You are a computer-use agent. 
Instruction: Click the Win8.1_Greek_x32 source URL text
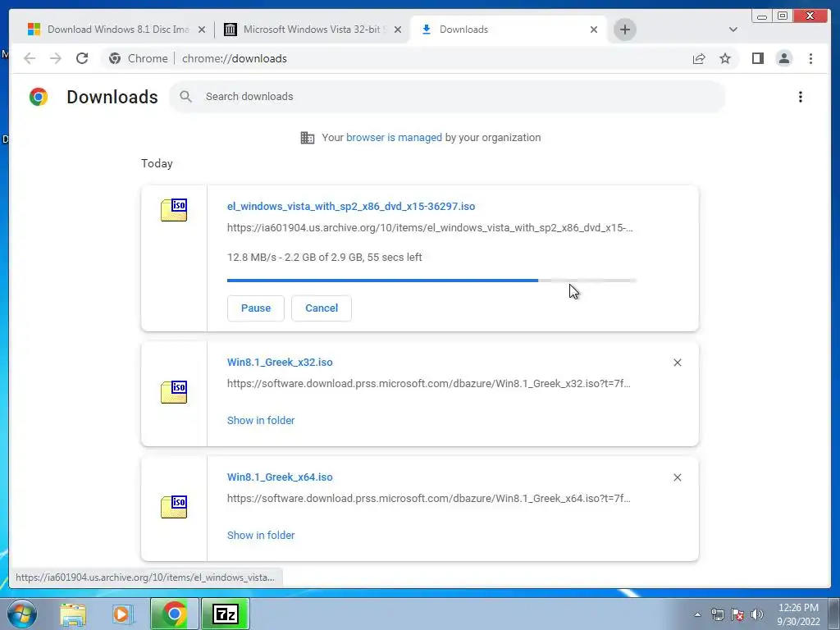tap(428, 384)
